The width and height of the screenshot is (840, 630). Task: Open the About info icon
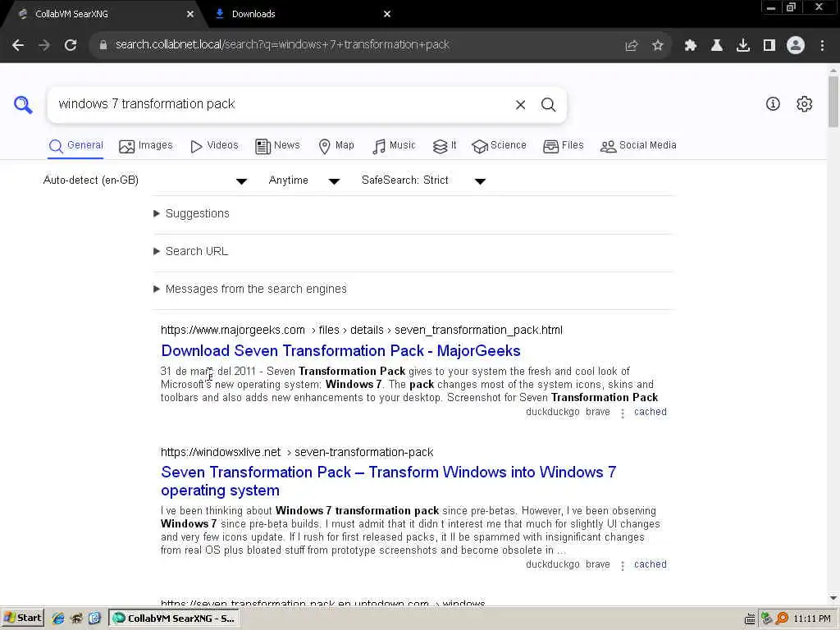tap(773, 104)
